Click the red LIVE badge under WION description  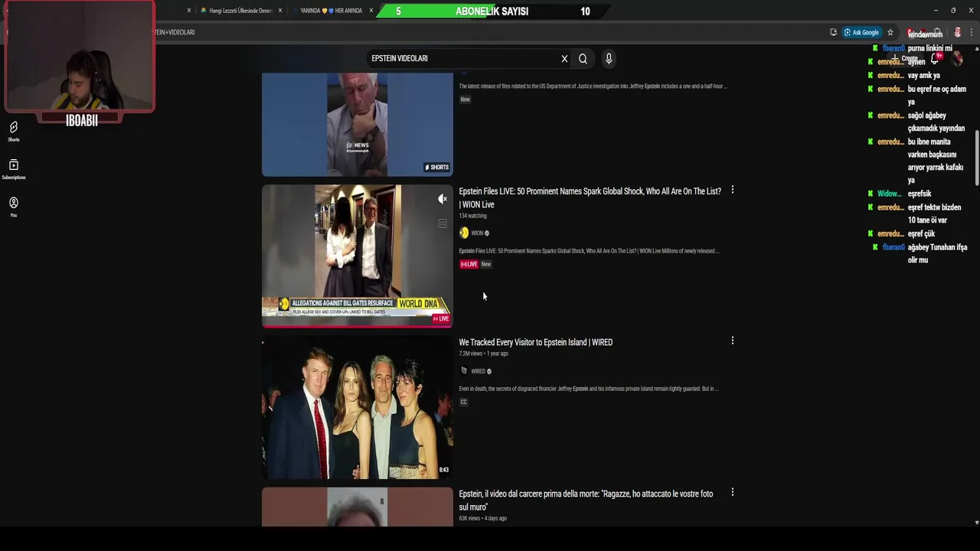pyautogui.click(x=469, y=264)
